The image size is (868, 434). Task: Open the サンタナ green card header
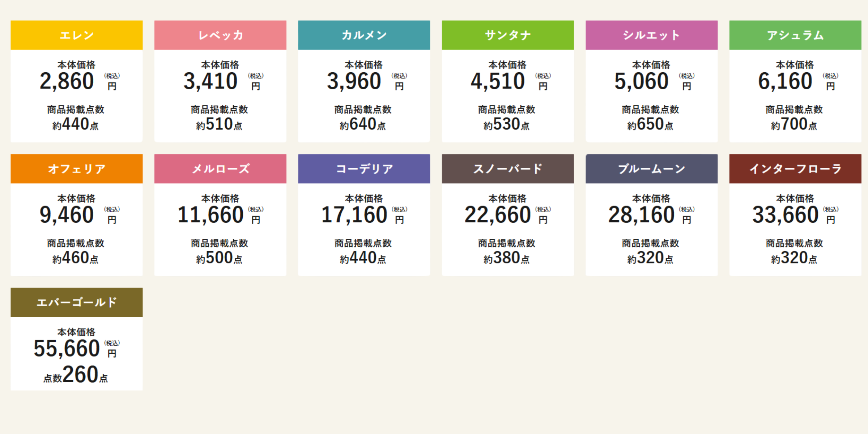508,35
